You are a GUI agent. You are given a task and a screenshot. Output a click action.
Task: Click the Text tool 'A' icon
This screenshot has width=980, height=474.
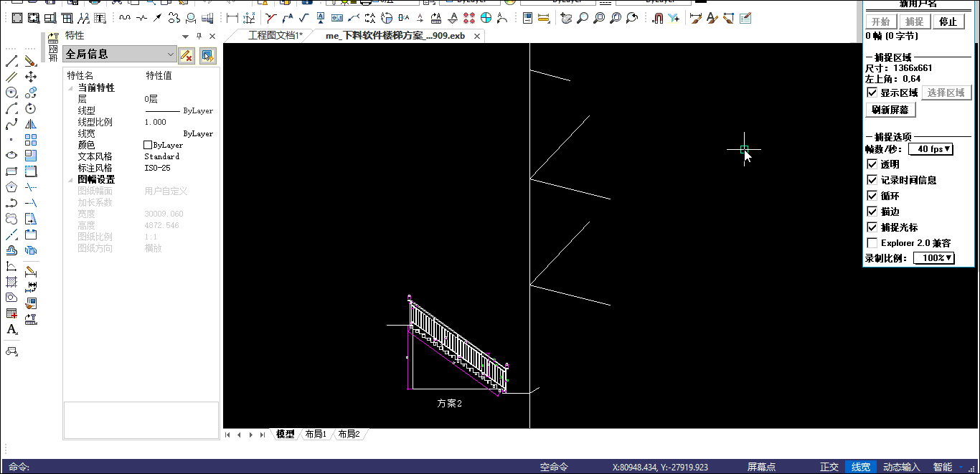pos(11,329)
